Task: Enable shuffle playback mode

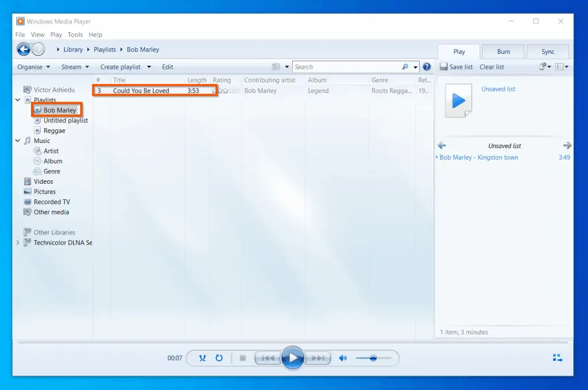Action: (203, 357)
